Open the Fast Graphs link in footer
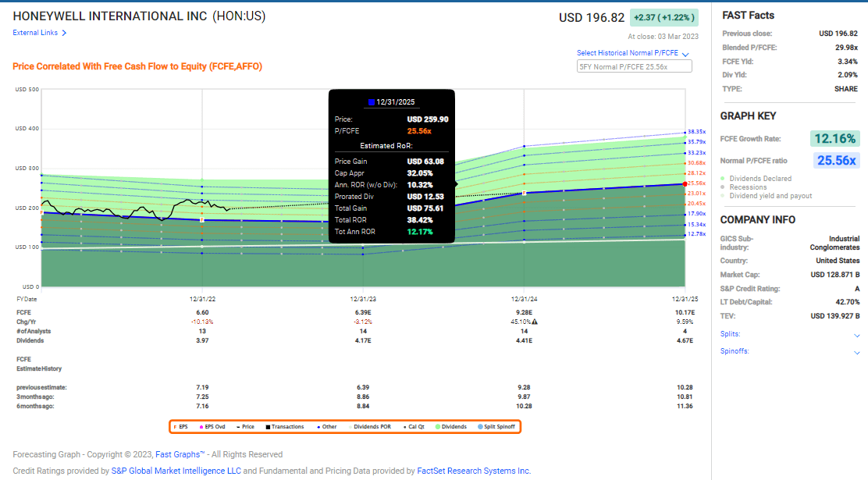The width and height of the screenshot is (868, 480). [180, 454]
